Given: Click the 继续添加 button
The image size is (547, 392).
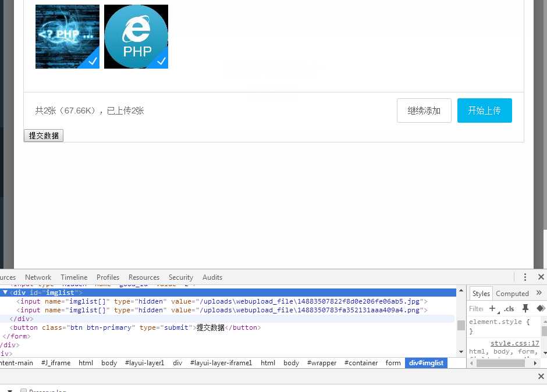Looking at the screenshot, I should tap(424, 111).
